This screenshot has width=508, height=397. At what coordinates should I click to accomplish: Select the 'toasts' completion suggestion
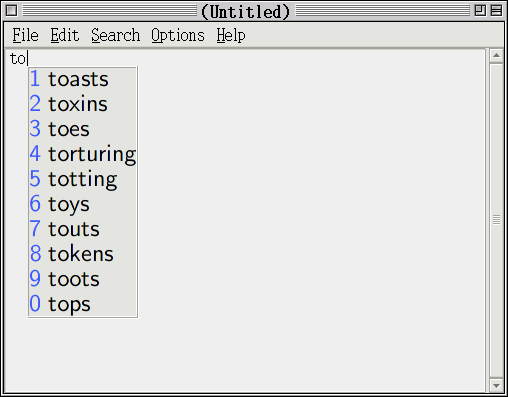click(x=83, y=79)
